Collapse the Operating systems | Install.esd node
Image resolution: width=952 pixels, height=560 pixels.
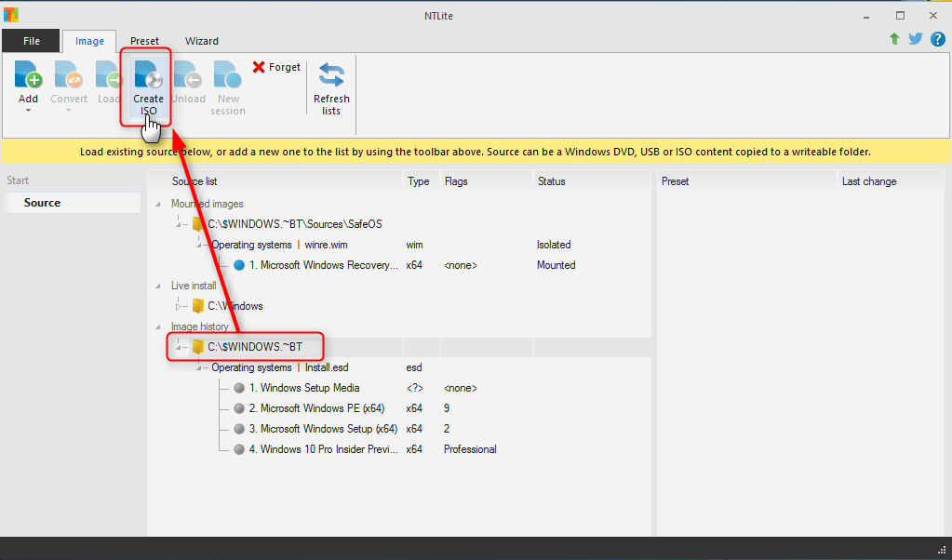[x=199, y=367]
